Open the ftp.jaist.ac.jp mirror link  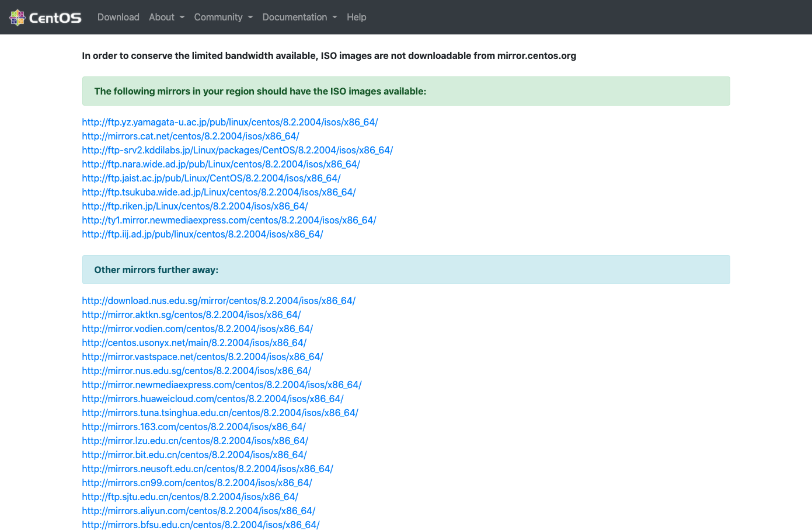pyautogui.click(x=211, y=179)
